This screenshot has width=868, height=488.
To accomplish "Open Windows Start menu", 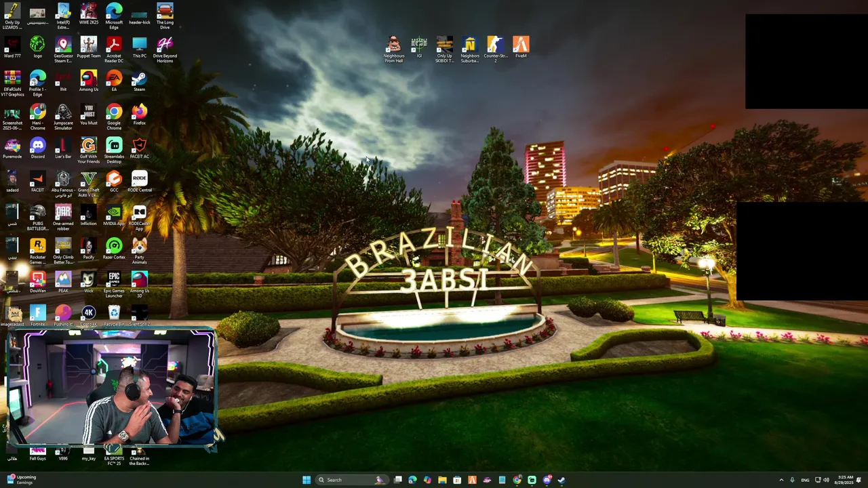I will point(307,480).
